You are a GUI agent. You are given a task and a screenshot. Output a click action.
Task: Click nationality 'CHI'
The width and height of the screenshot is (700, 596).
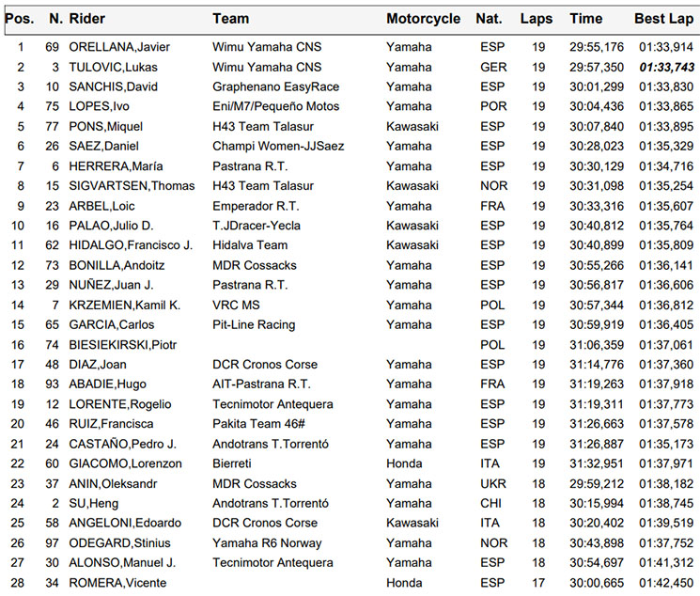coord(491,504)
